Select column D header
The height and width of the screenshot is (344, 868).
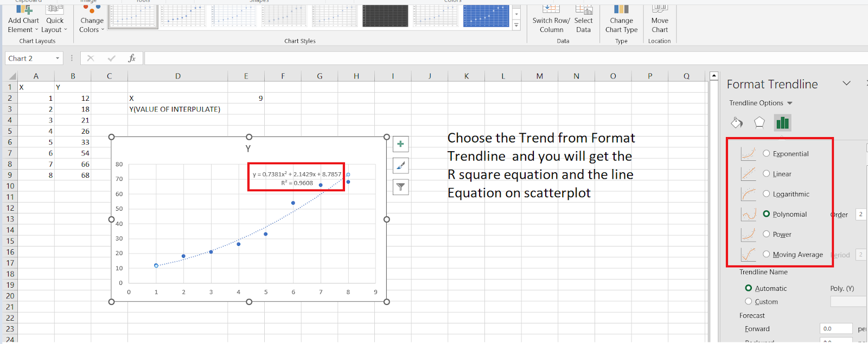pos(178,76)
